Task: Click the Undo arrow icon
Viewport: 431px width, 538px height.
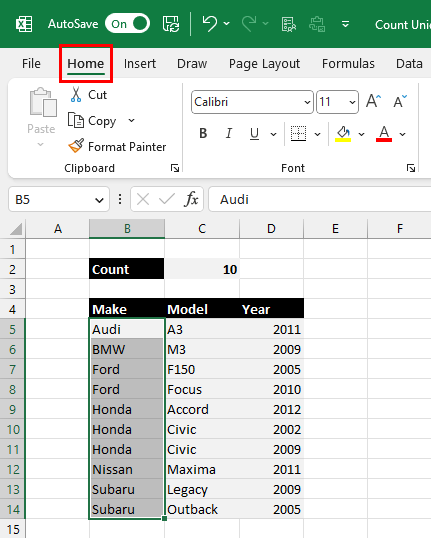Action: tap(209, 24)
